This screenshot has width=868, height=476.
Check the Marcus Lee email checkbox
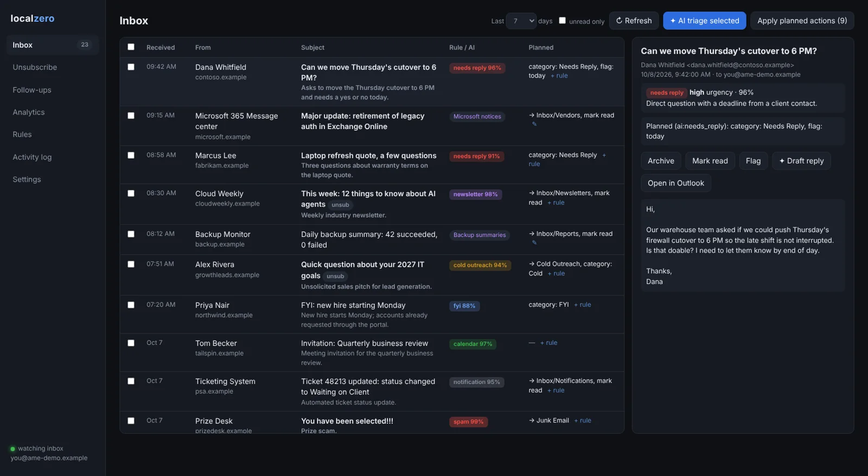[131, 156]
